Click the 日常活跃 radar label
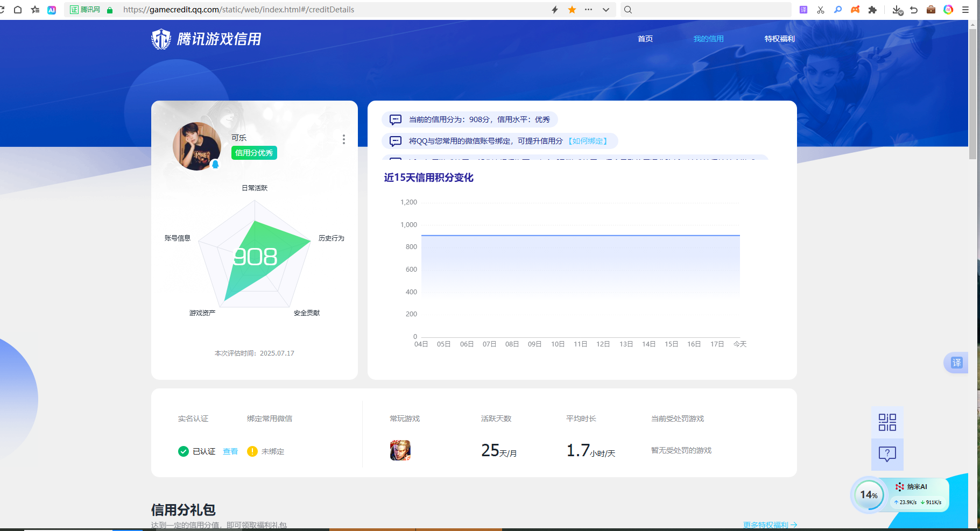The height and width of the screenshot is (531, 980). (255, 188)
